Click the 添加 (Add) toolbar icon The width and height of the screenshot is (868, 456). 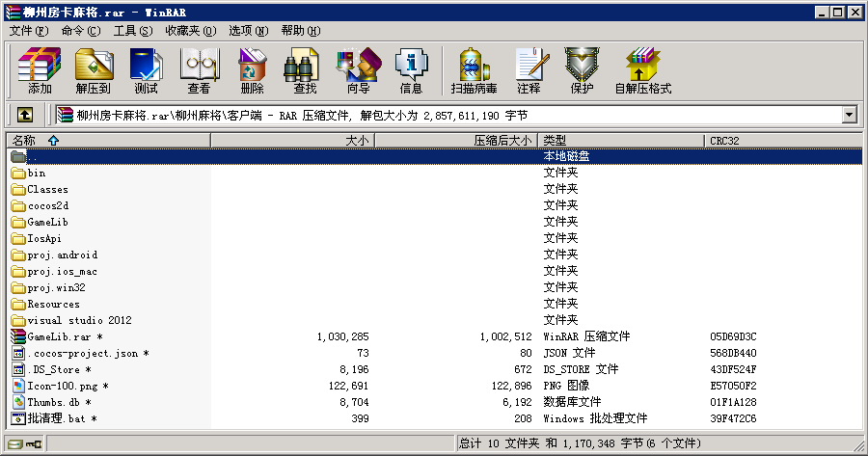pyautogui.click(x=40, y=70)
